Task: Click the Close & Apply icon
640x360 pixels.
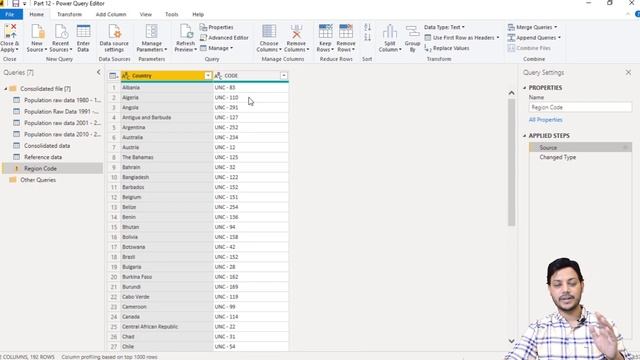Action: (x=10, y=31)
